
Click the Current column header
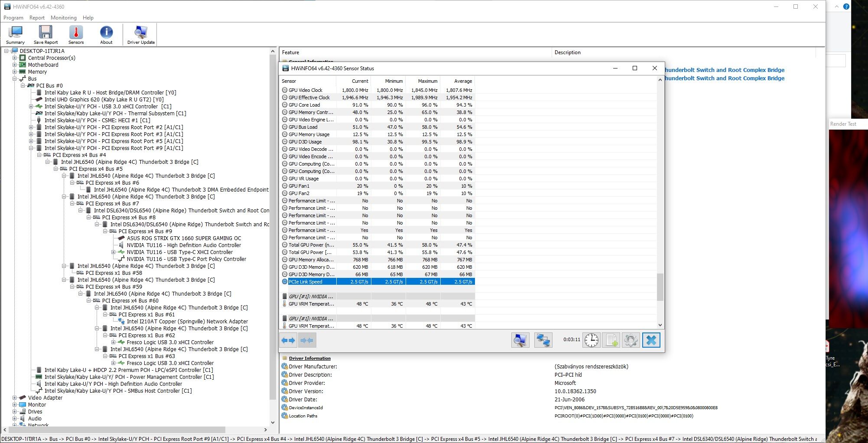(353, 81)
